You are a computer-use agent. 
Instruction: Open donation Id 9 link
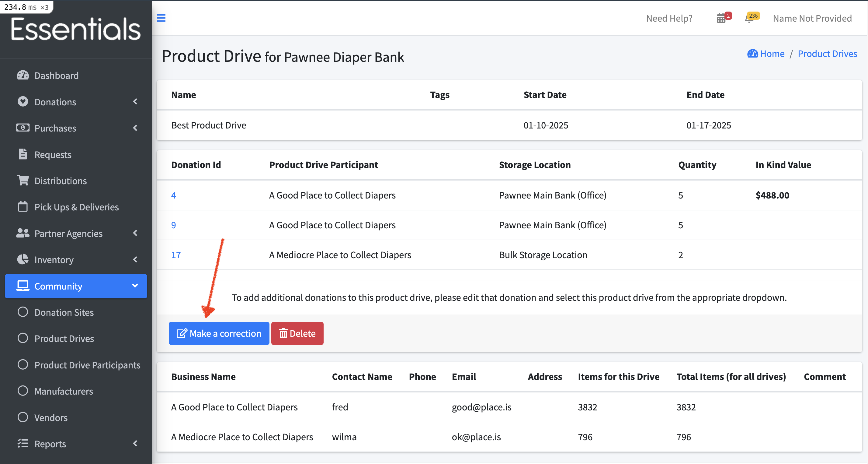[x=174, y=225]
